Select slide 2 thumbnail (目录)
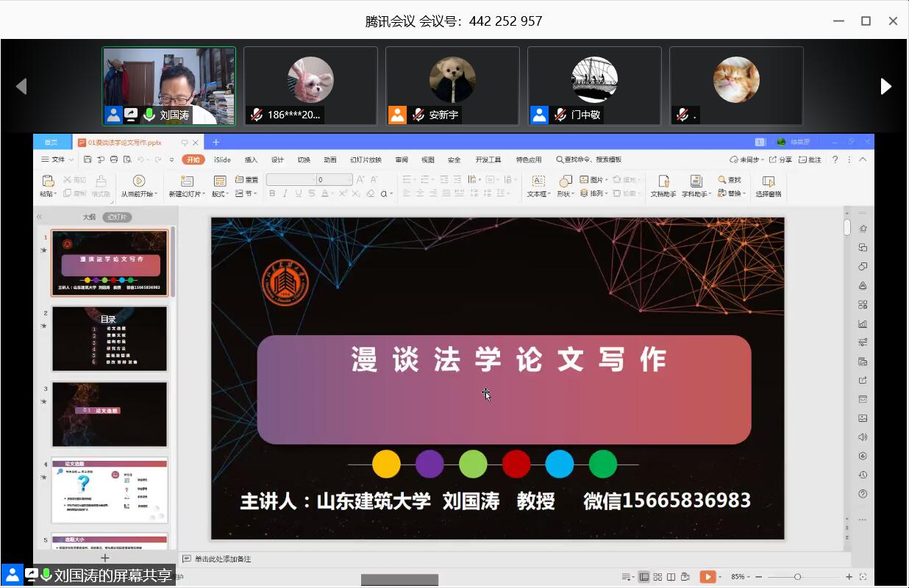This screenshot has height=588, width=909. click(x=110, y=339)
